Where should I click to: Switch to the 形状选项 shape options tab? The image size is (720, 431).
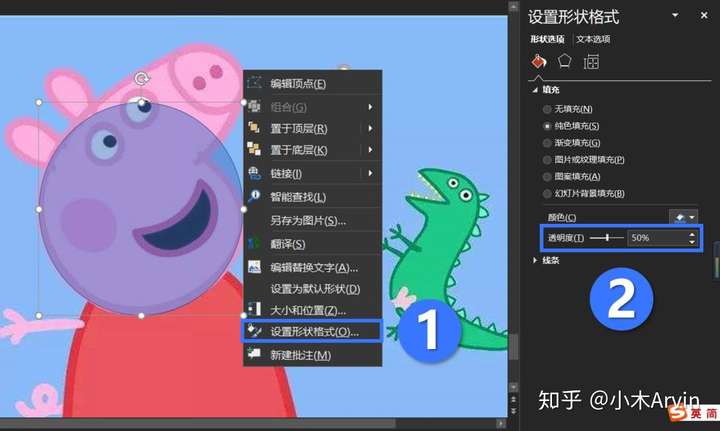tap(547, 39)
